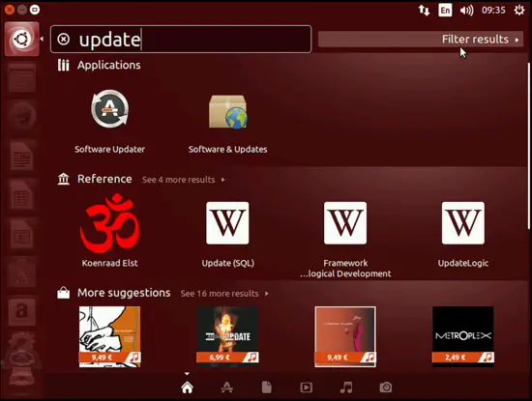Clear the search field with the X icon

(x=64, y=40)
